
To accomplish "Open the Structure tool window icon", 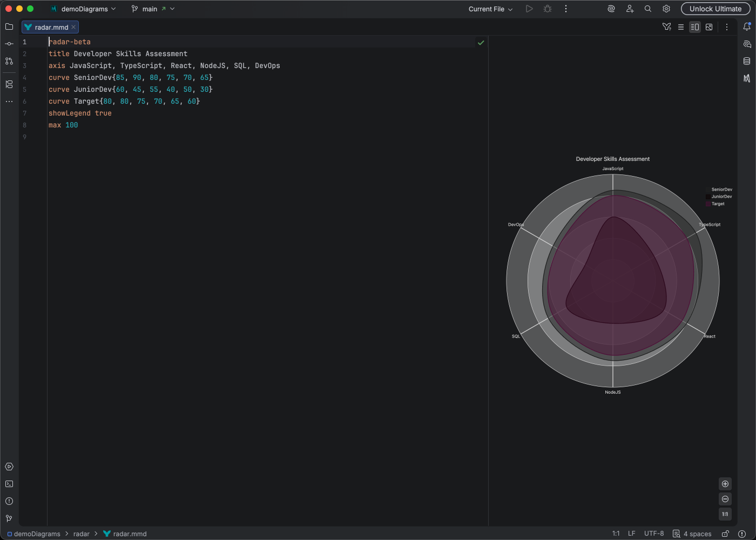I will coord(9,84).
